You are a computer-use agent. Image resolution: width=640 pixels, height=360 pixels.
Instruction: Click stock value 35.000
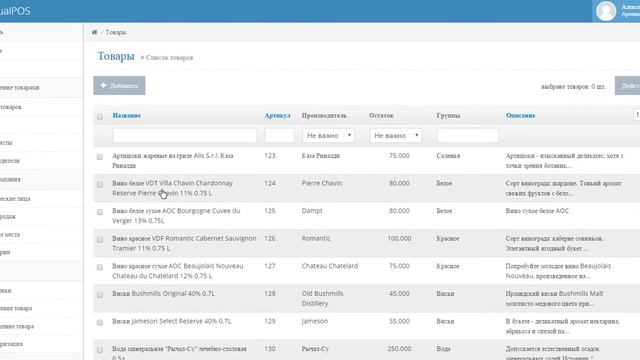tap(399, 321)
